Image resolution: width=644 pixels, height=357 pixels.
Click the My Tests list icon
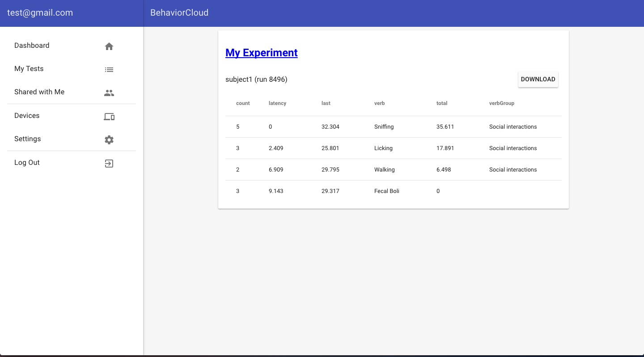(x=109, y=70)
